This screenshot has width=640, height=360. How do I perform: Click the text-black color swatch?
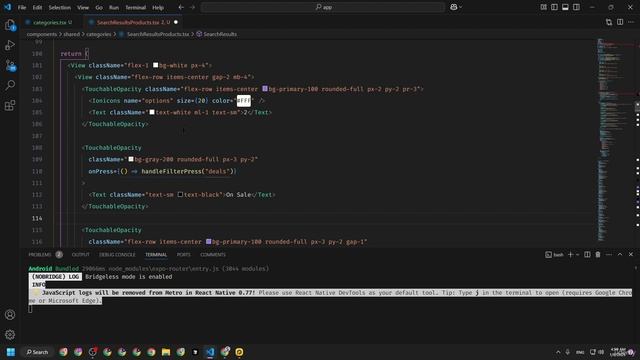(180, 195)
